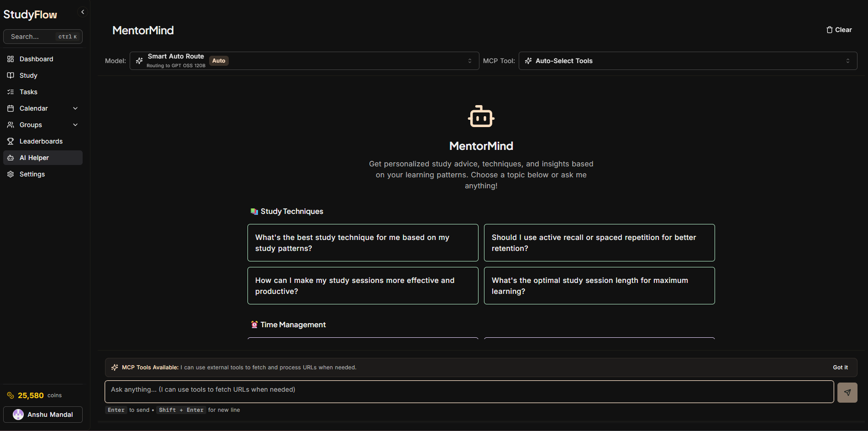Viewport: 868px width, 431px height.
Task: Expand the Calendar section in the sidebar
Action: click(75, 108)
